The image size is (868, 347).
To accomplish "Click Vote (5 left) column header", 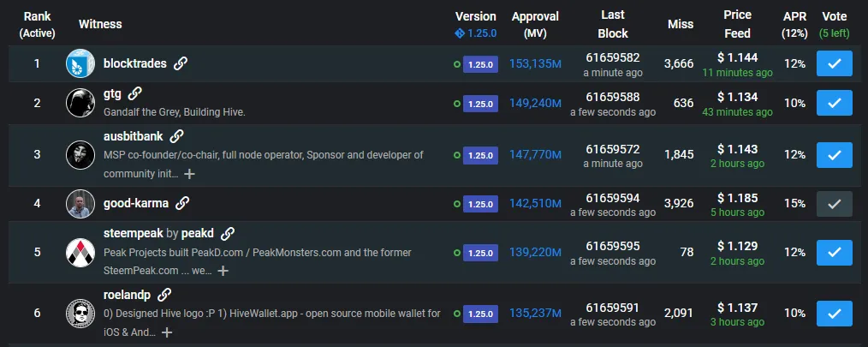I will click(835, 25).
